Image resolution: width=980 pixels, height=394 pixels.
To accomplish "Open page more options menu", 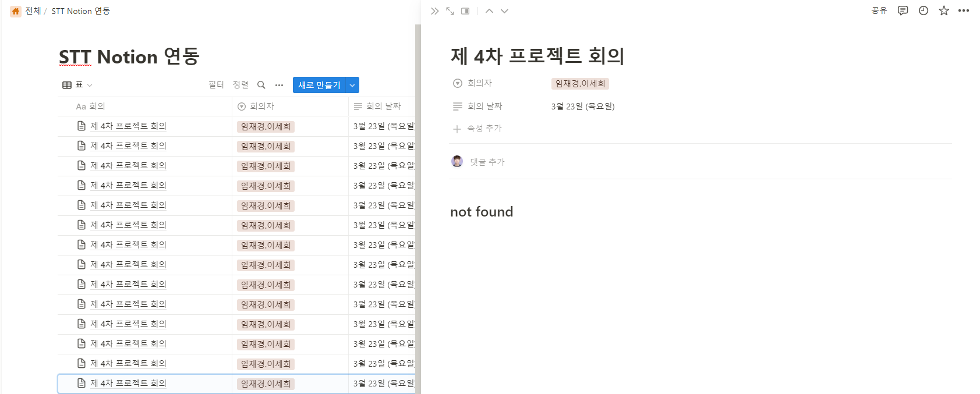I will coord(964,10).
